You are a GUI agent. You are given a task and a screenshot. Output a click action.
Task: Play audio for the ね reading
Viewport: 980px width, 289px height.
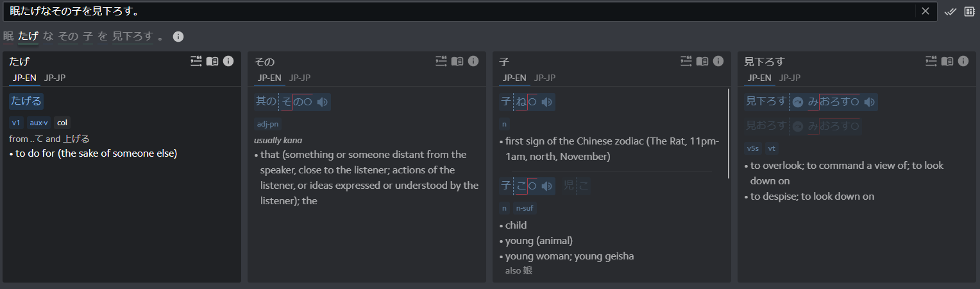547,102
